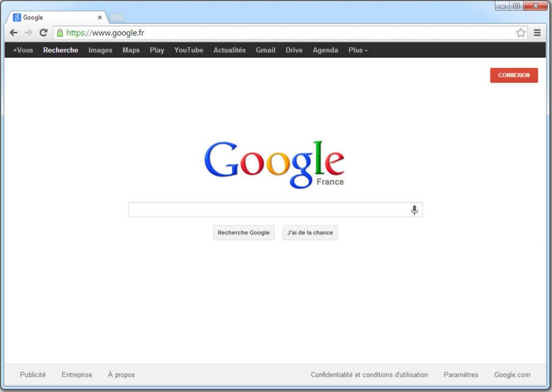
Task: Open Confidentialité et conditions d'utilisation link
Action: point(369,374)
